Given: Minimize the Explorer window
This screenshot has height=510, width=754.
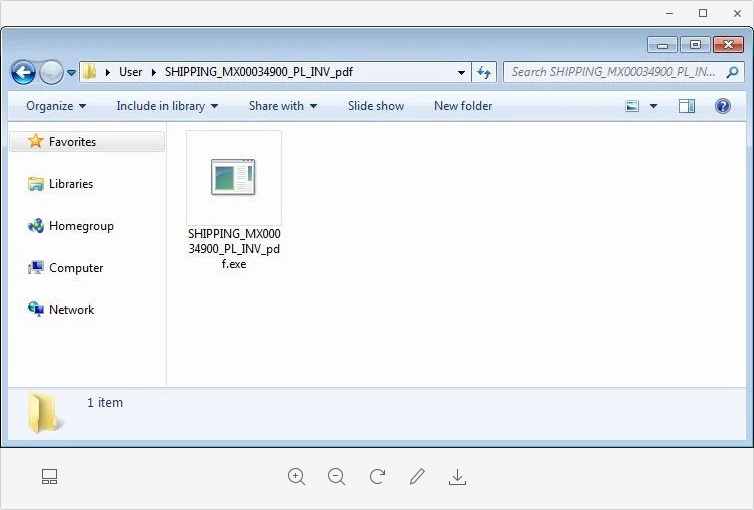Looking at the screenshot, I should (662, 45).
